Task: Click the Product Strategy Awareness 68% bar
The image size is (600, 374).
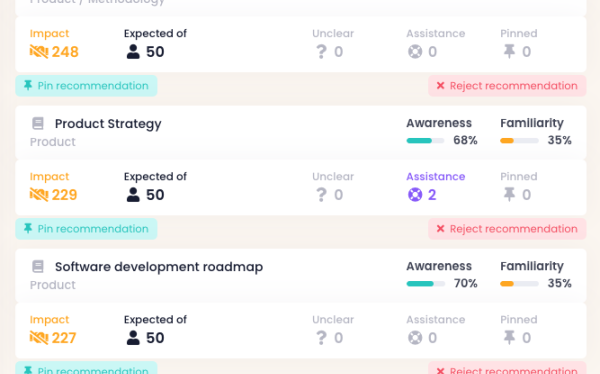Action: click(425, 141)
